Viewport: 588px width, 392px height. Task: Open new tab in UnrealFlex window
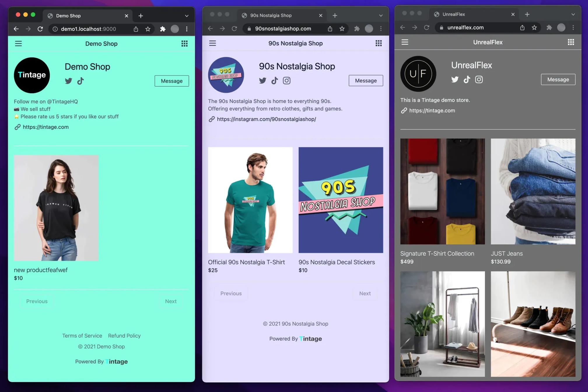527,14
